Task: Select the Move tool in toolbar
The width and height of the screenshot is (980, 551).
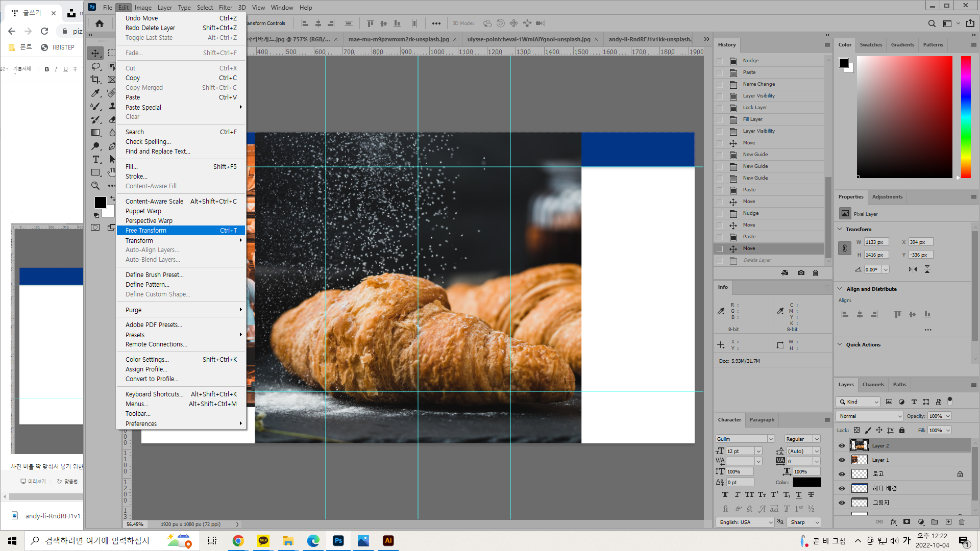Action: click(95, 53)
